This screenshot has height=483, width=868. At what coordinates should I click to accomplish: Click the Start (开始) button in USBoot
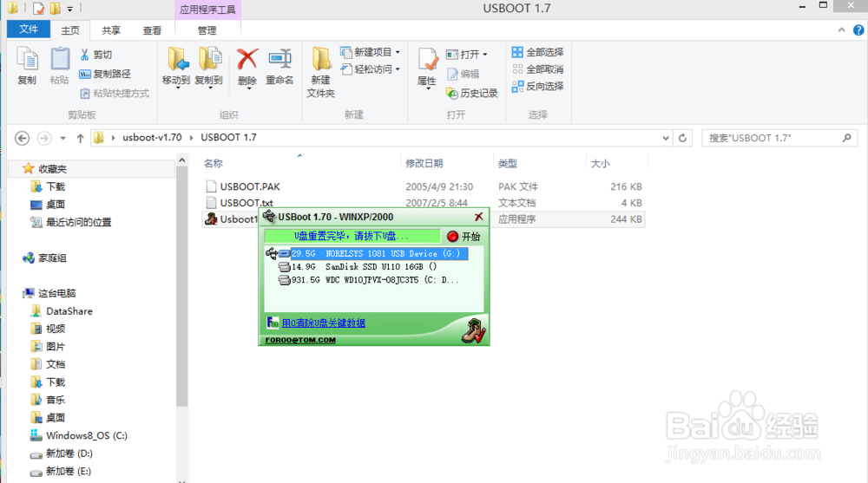[x=464, y=236]
